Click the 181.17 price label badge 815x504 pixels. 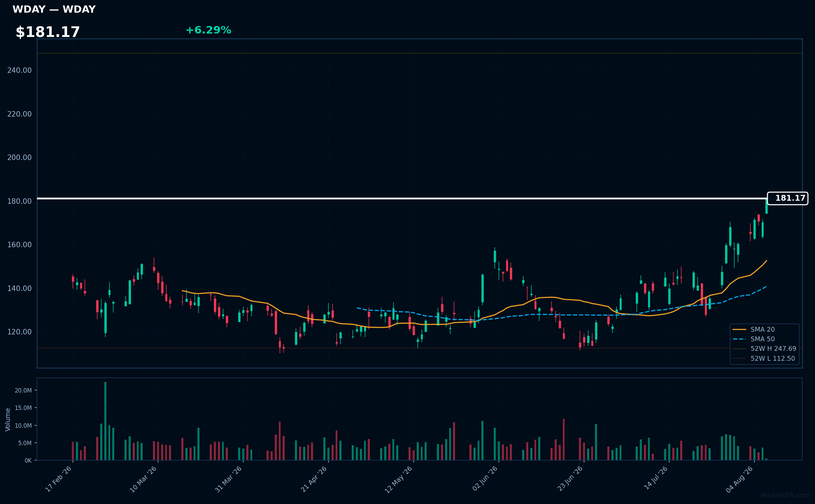click(x=788, y=198)
